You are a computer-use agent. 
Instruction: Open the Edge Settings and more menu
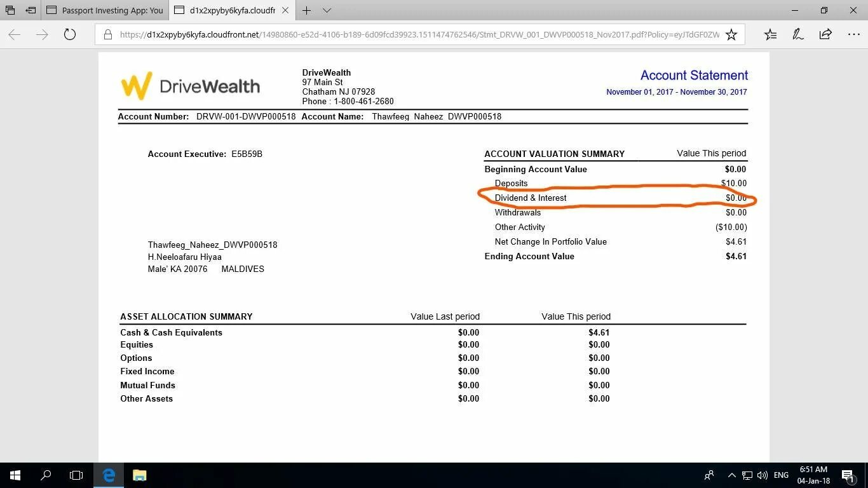point(853,34)
